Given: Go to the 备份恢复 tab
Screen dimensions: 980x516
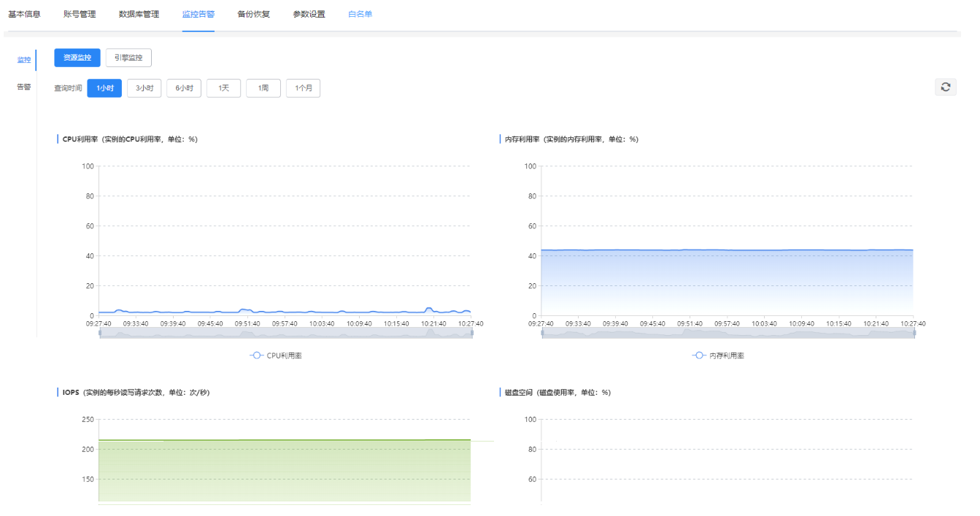Looking at the screenshot, I should coord(254,14).
